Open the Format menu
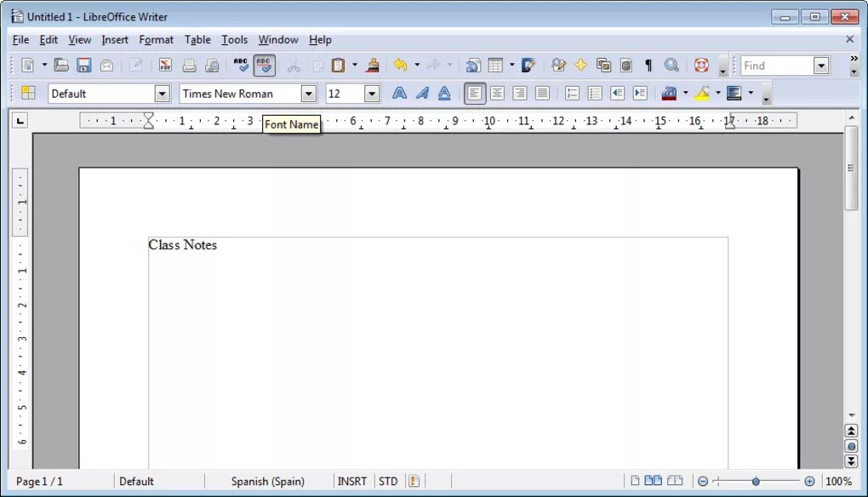 (156, 40)
